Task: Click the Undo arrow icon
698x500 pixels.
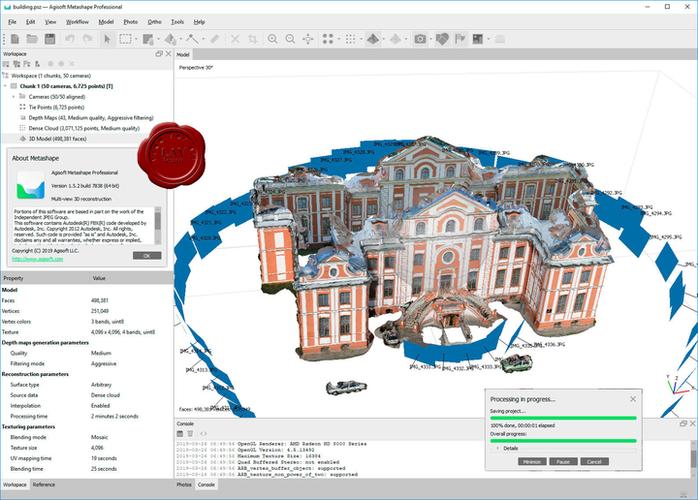Action: [x=69, y=39]
